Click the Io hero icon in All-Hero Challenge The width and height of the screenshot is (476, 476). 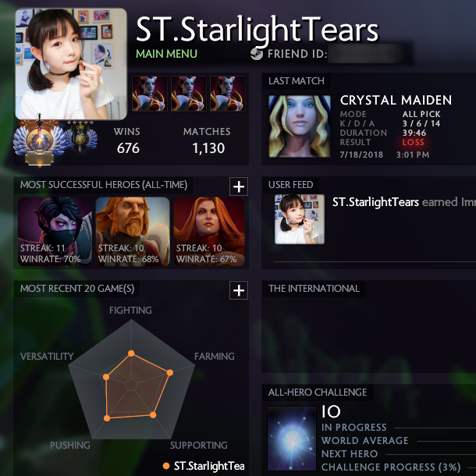click(x=292, y=439)
